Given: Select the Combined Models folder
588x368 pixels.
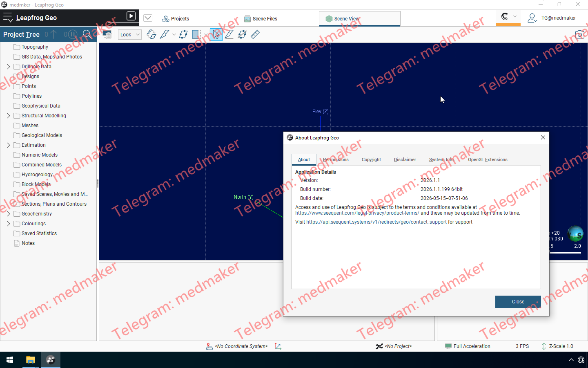Looking at the screenshot, I should [42, 165].
